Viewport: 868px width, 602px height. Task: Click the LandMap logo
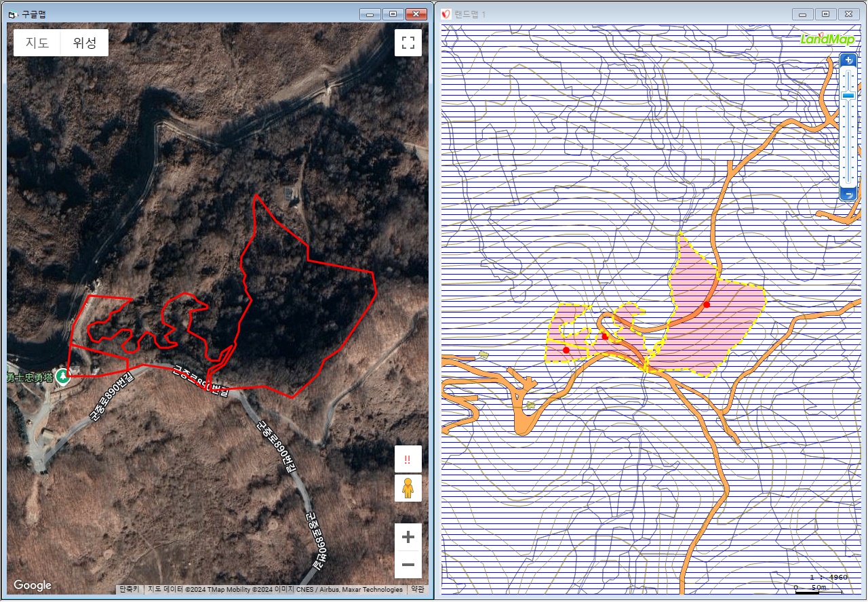point(827,39)
